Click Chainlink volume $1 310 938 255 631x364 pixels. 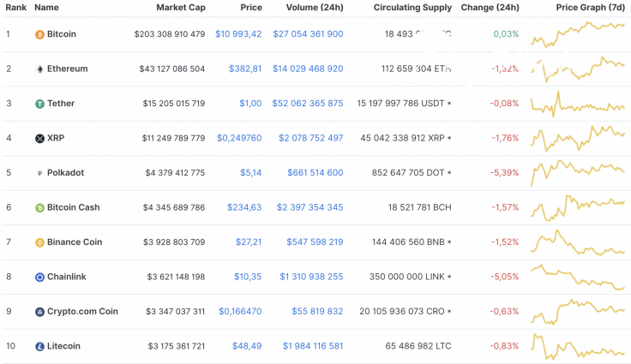311,277
